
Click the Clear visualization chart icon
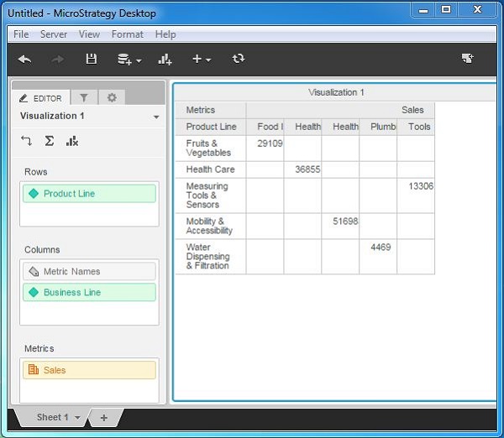(x=72, y=141)
